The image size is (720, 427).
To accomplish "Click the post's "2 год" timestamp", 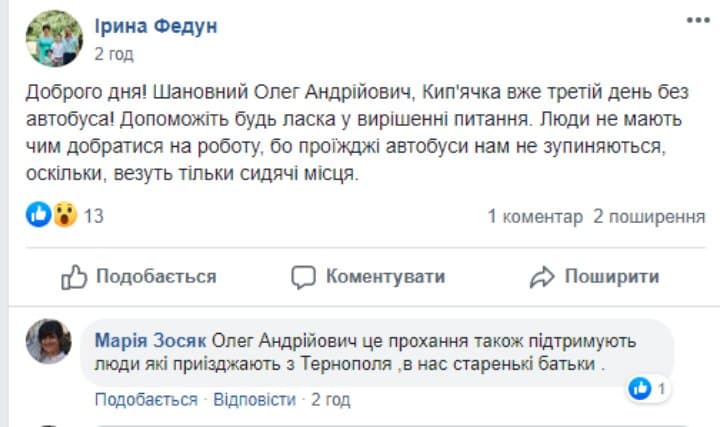I will 114,53.
